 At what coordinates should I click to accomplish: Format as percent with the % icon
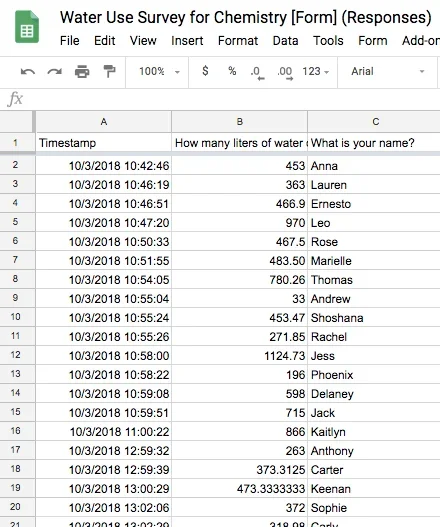[232, 71]
